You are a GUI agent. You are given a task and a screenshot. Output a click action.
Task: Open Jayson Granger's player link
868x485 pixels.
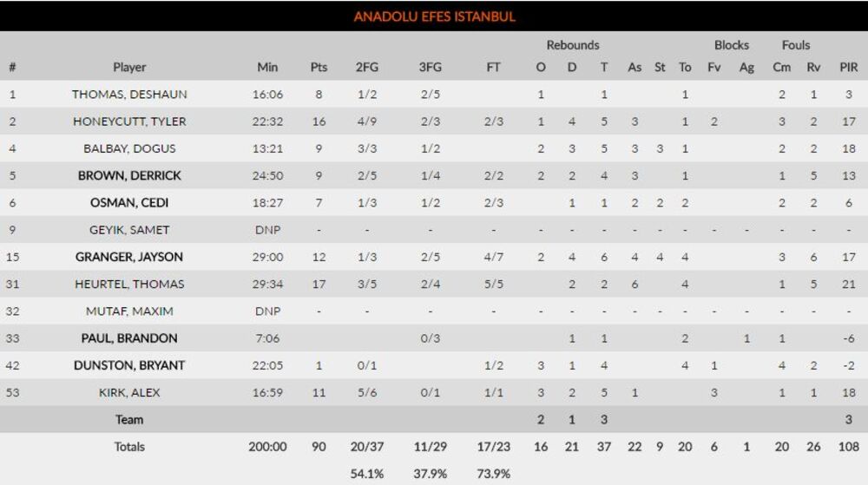click(x=129, y=257)
